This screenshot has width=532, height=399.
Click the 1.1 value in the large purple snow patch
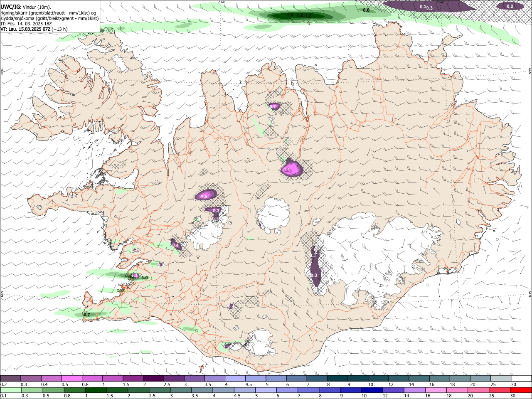pyautogui.click(x=287, y=170)
